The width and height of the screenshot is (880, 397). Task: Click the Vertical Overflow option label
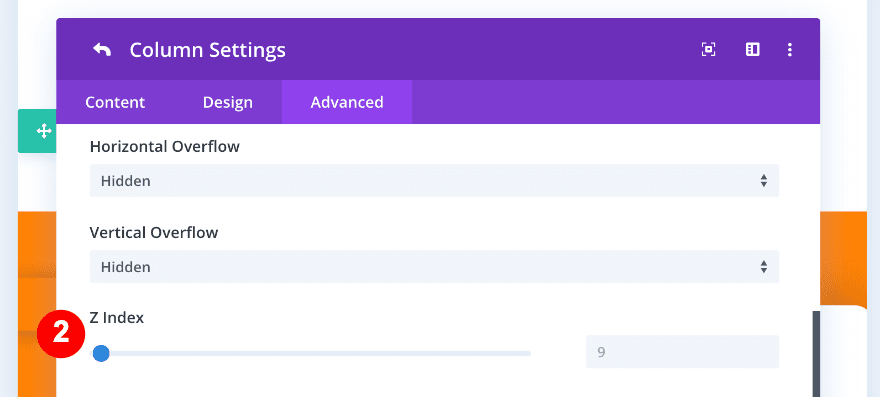(154, 232)
